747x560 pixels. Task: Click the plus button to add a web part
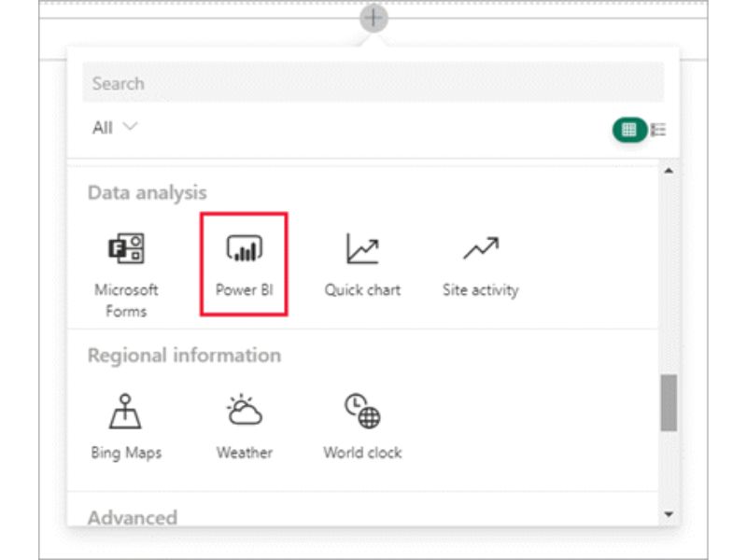(373, 17)
